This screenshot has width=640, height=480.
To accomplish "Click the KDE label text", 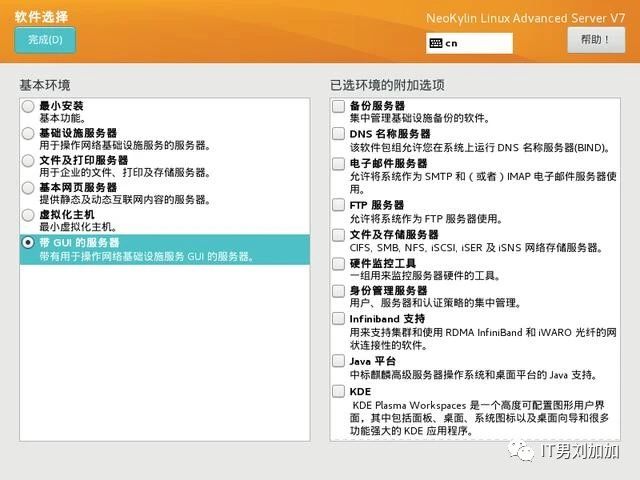I will [x=360, y=391].
